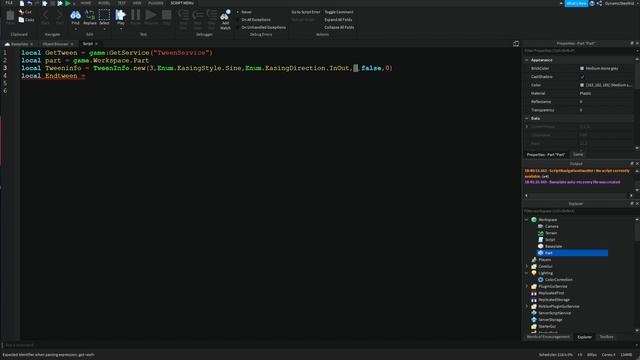This screenshot has height=360, width=640.
Task: Click the Select dashed-box tool
Action: (x=104, y=18)
